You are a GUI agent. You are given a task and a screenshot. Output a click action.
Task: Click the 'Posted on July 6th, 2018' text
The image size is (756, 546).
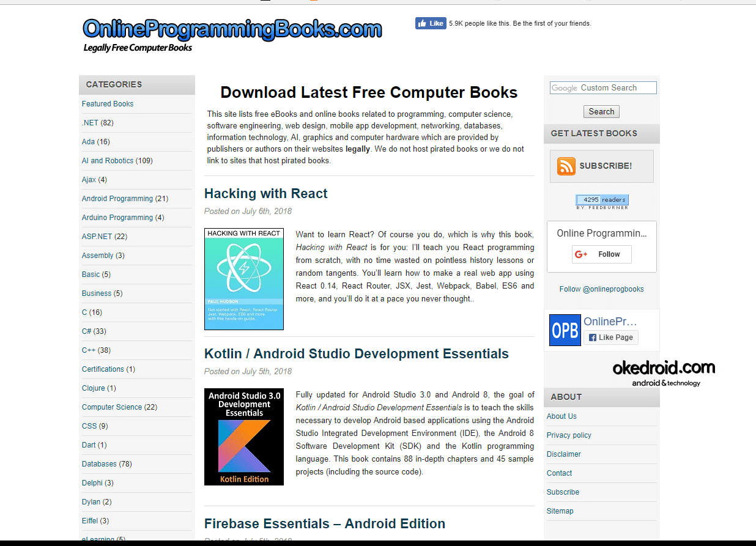tap(248, 212)
